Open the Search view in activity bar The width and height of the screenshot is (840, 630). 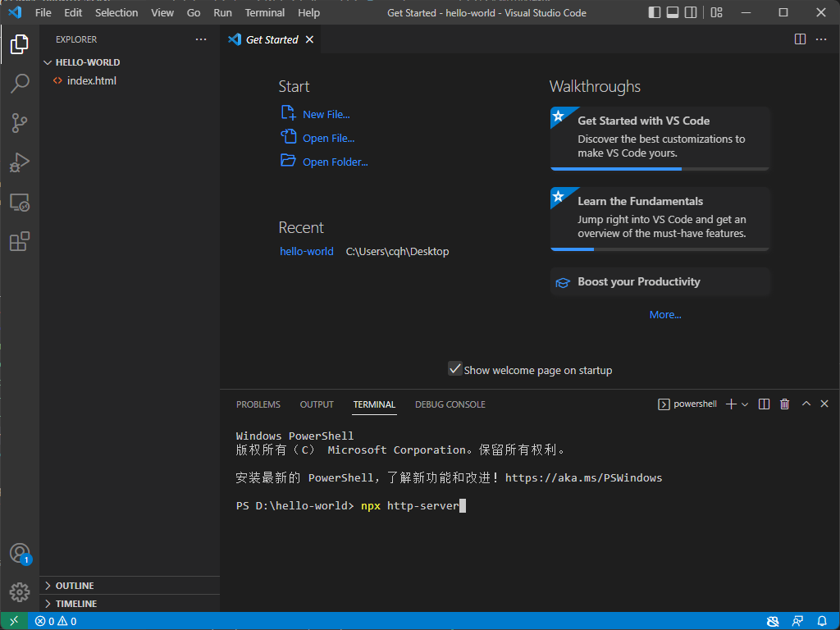(x=20, y=84)
